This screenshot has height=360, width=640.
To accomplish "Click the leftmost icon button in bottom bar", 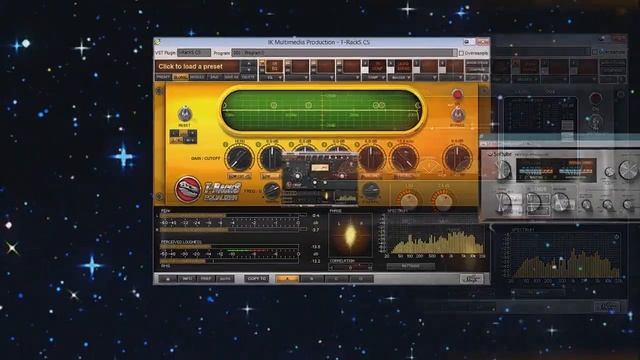I will click(167, 279).
